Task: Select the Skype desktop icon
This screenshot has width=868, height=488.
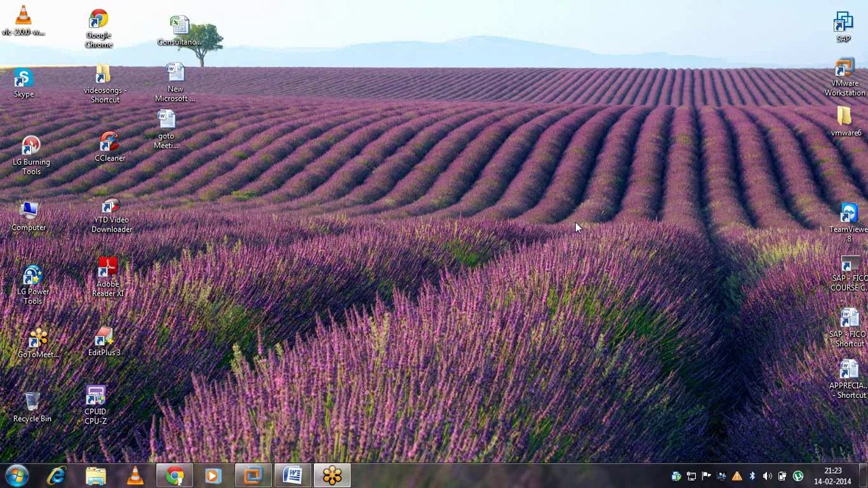Action: pyautogui.click(x=24, y=84)
